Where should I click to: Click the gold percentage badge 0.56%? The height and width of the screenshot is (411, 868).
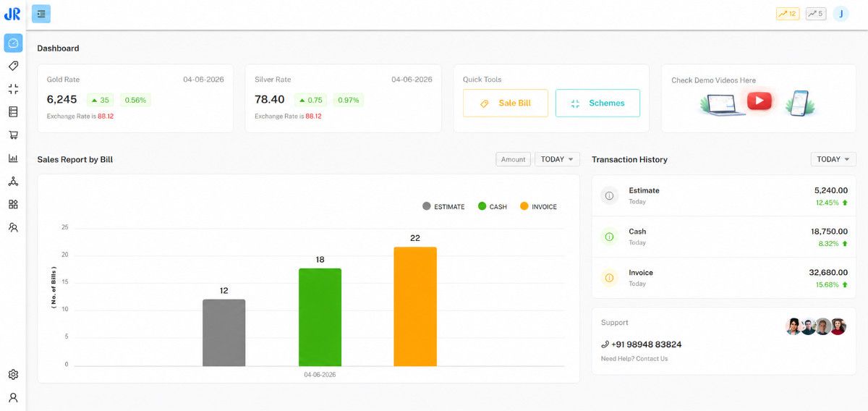click(135, 101)
